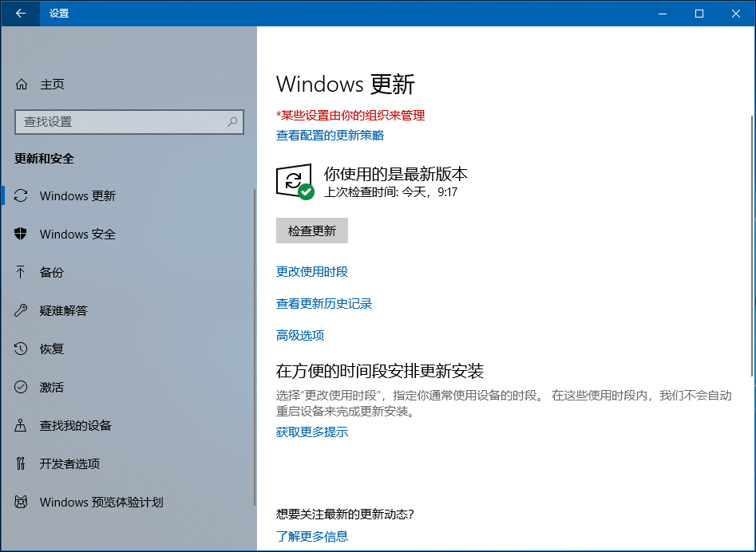Click the Home (主页) icon

pyautogui.click(x=22, y=85)
